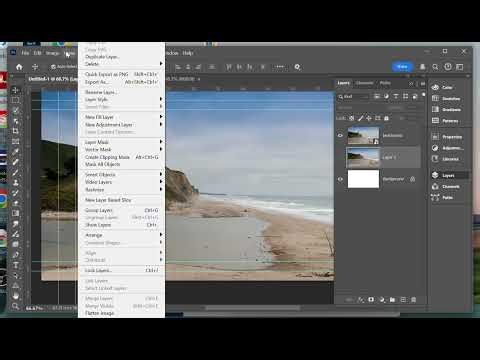Viewport: 480px width, 360px height.
Task: Toggle lock transparent pixels
Action: (x=352, y=118)
